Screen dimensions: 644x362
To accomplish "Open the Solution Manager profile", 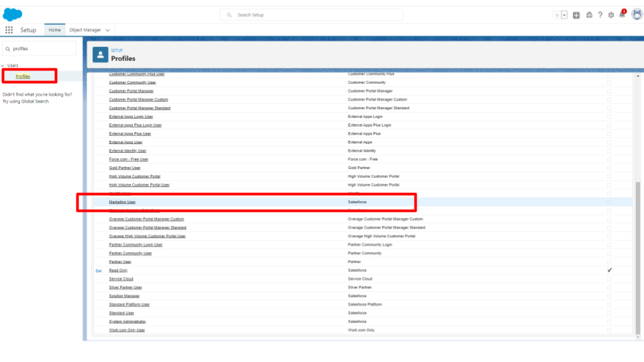I will click(x=124, y=296).
